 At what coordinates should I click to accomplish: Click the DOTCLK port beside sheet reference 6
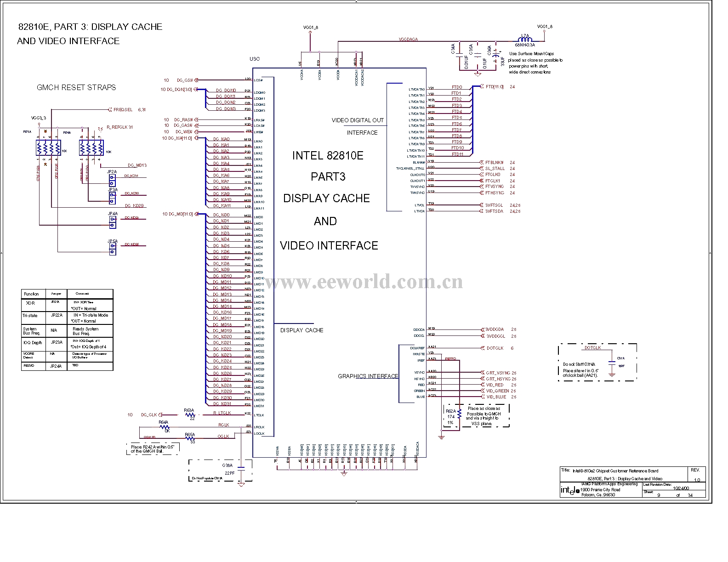(492, 348)
